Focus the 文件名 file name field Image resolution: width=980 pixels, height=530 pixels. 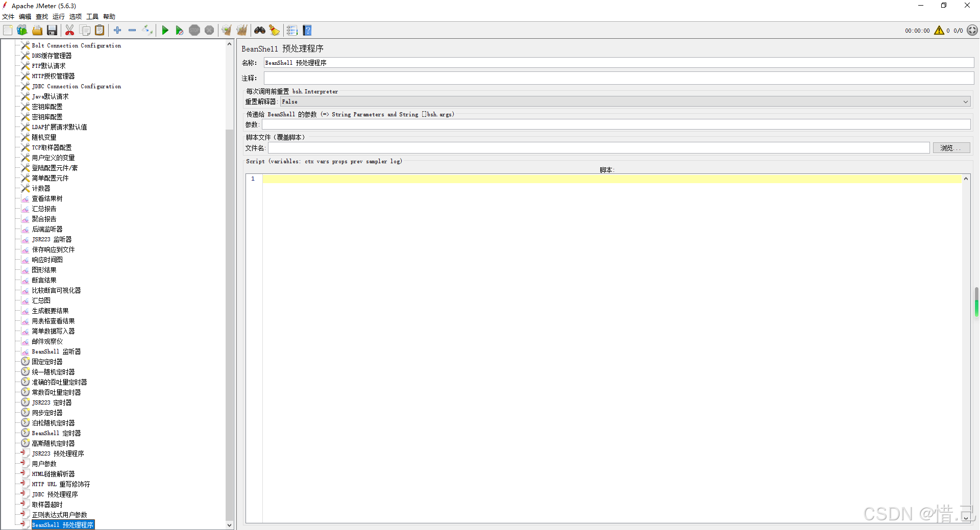tap(599, 148)
